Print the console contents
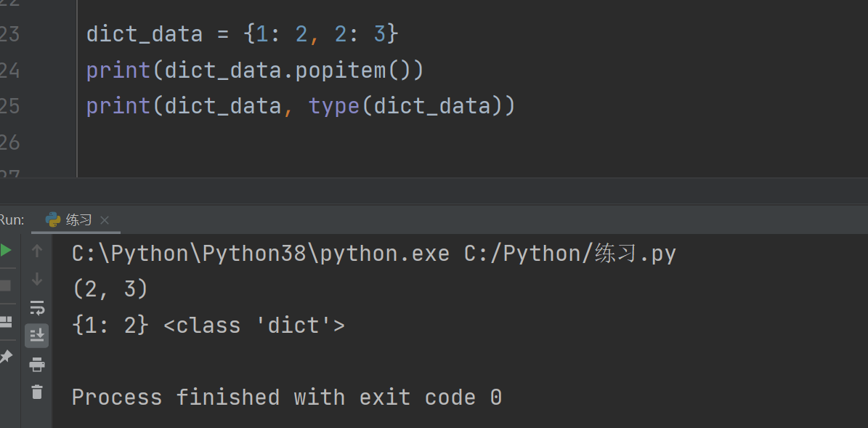This screenshot has width=868, height=428. (36, 364)
